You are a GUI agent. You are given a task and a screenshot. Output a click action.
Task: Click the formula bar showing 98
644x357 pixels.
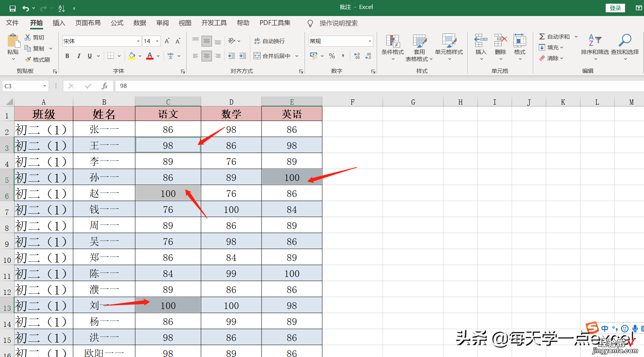[x=379, y=86]
